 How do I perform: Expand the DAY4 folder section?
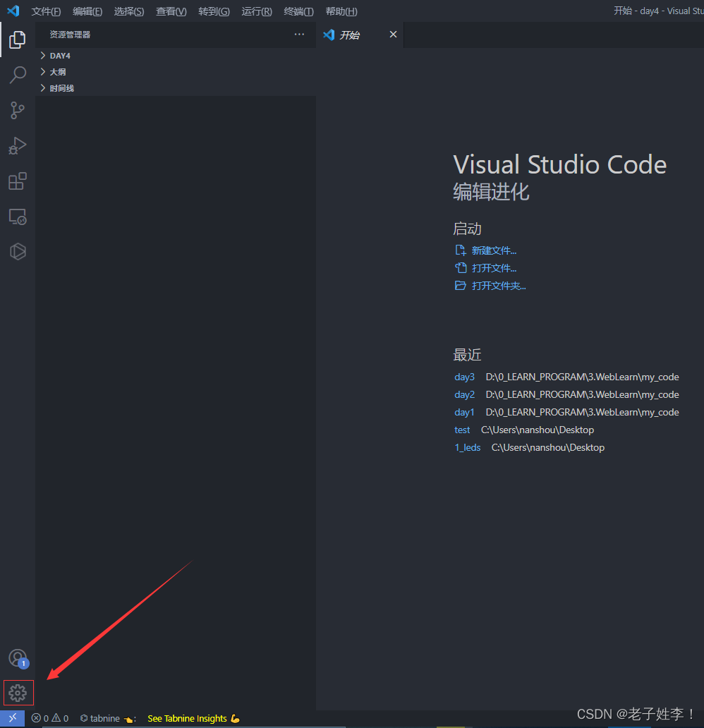coord(176,56)
